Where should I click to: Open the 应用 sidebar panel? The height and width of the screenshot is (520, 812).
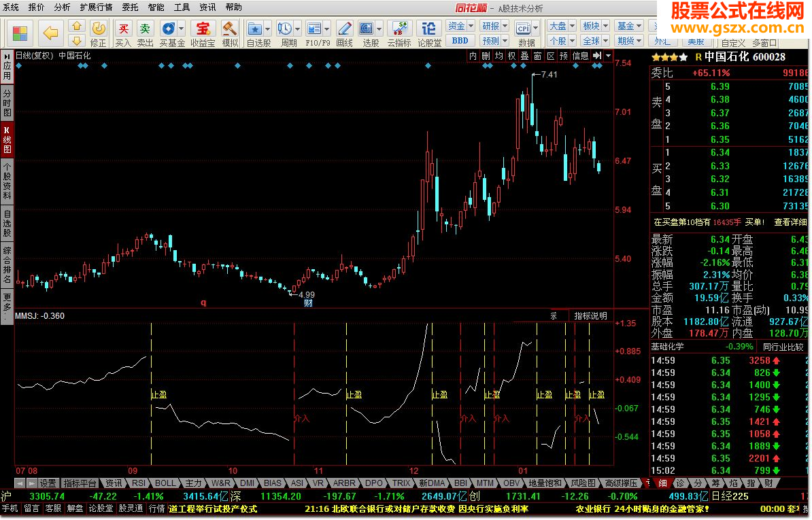[7, 66]
